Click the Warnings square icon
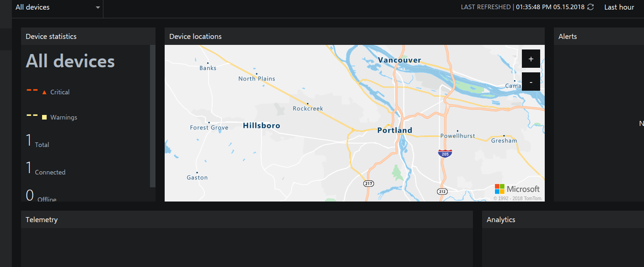Viewport: 644px width, 267px height. click(x=44, y=117)
